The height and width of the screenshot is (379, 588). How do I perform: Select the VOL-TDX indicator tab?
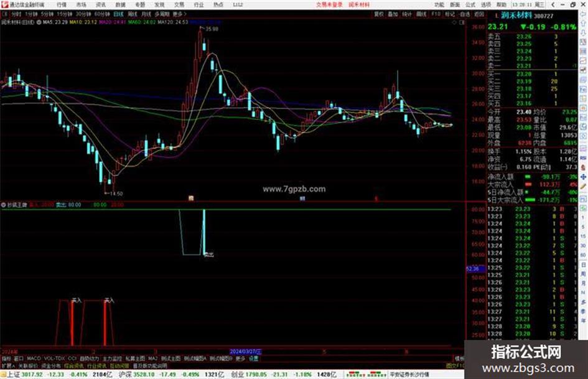[x=55, y=358]
